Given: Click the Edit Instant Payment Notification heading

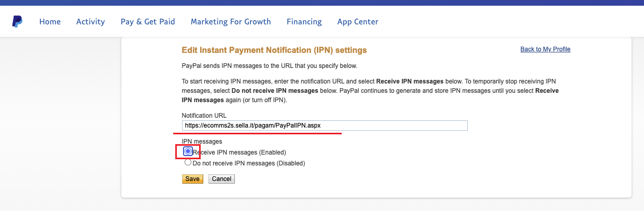Looking at the screenshot, I should coord(274,50).
